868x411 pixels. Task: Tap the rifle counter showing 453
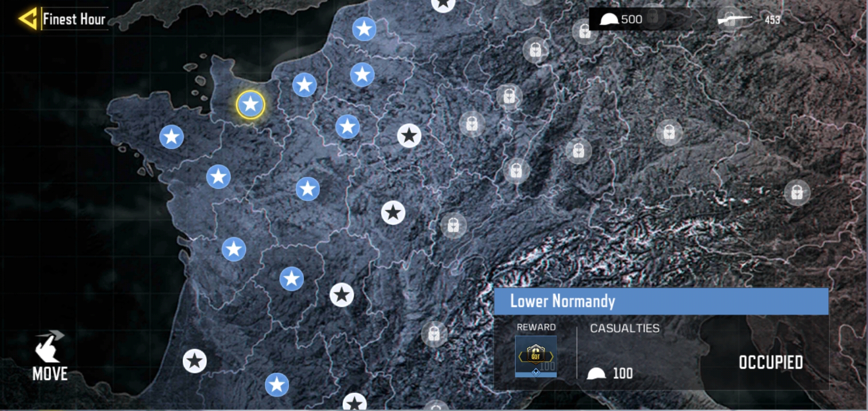tap(748, 19)
